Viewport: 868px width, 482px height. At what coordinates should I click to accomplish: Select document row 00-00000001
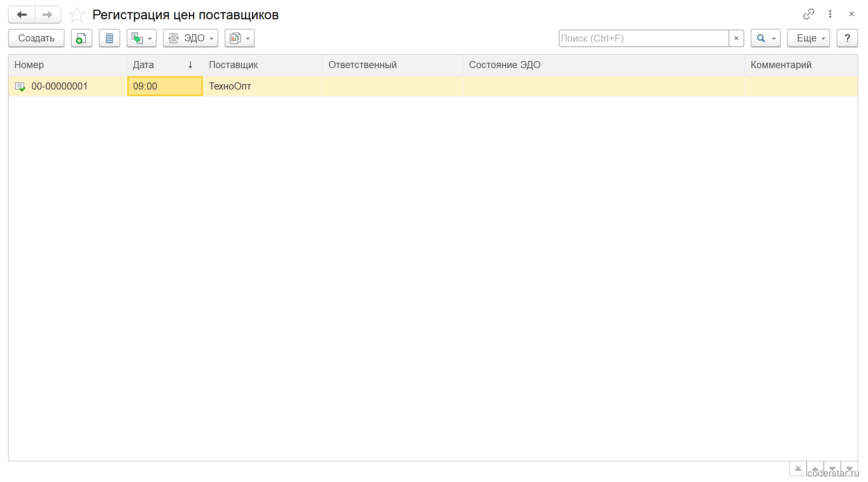click(433, 86)
